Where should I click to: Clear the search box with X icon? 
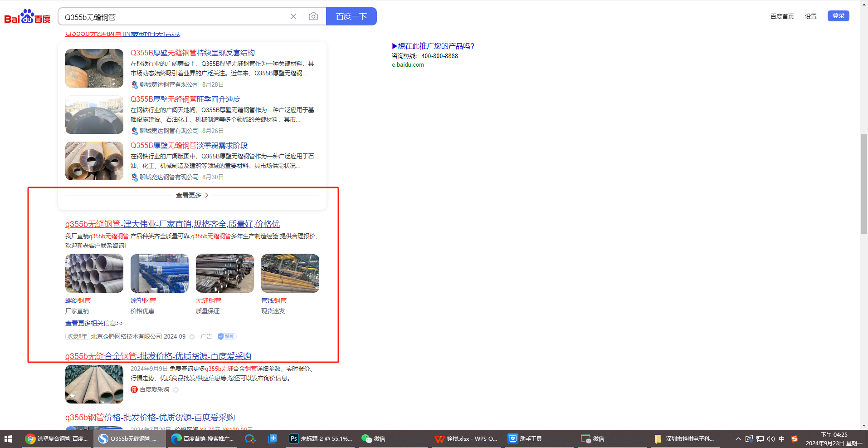(293, 16)
